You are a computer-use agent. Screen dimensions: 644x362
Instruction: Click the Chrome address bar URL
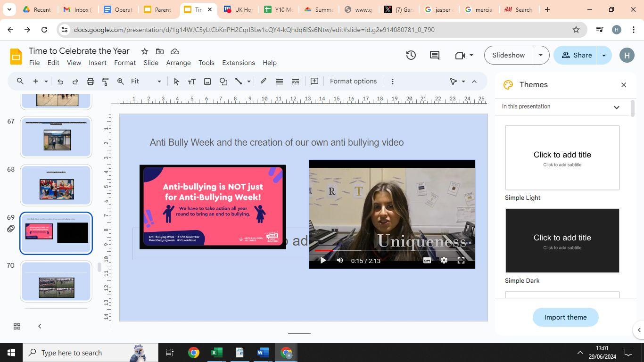click(x=254, y=30)
